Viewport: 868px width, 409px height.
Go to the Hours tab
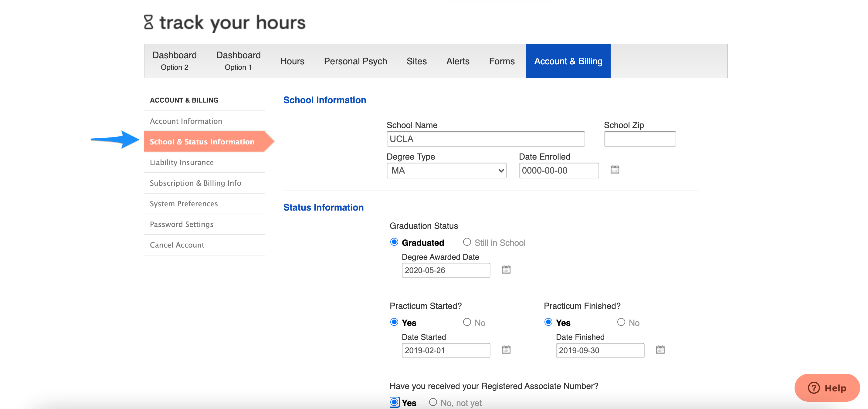tap(292, 61)
